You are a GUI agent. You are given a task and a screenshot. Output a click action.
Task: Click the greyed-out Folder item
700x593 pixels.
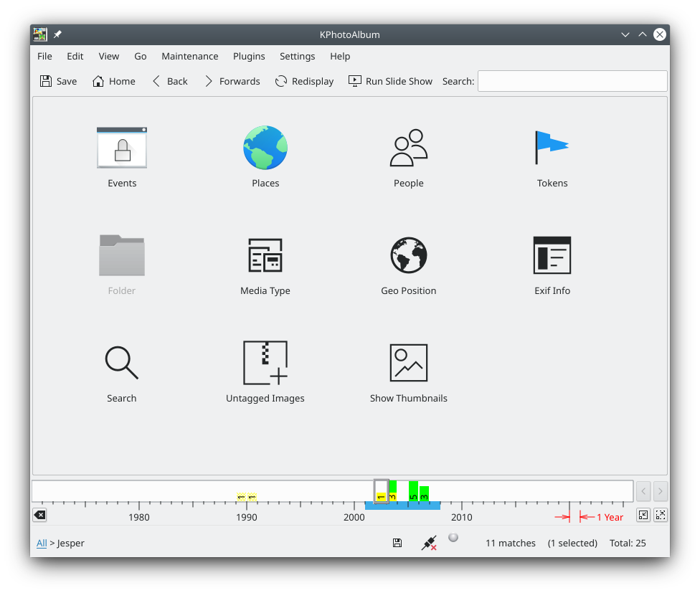pos(121,265)
